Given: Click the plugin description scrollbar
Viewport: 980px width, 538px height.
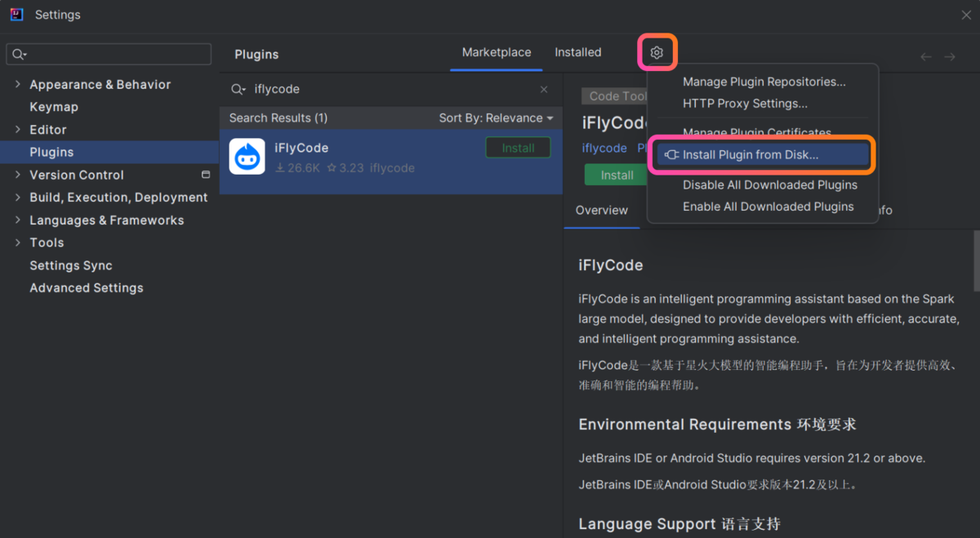Looking at the screenshot, I should tap(976, 261).
